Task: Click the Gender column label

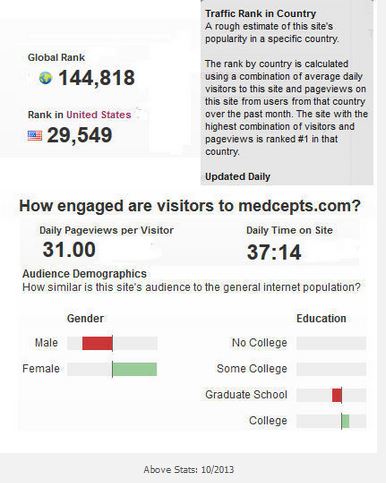Action: click(x=85, y=318)
